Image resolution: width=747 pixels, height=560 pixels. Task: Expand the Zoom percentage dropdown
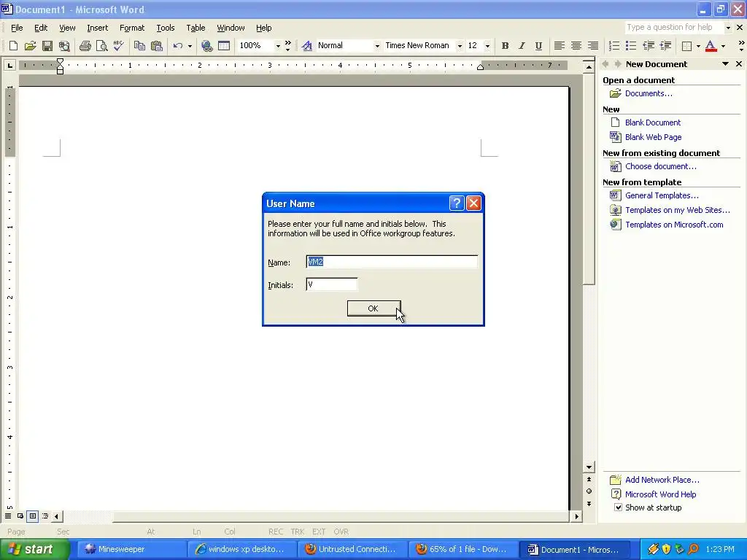[x=278, y=46]
